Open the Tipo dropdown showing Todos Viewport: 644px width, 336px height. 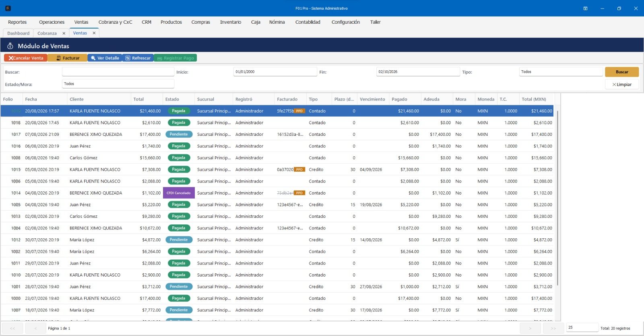click(x=561, y=72)
